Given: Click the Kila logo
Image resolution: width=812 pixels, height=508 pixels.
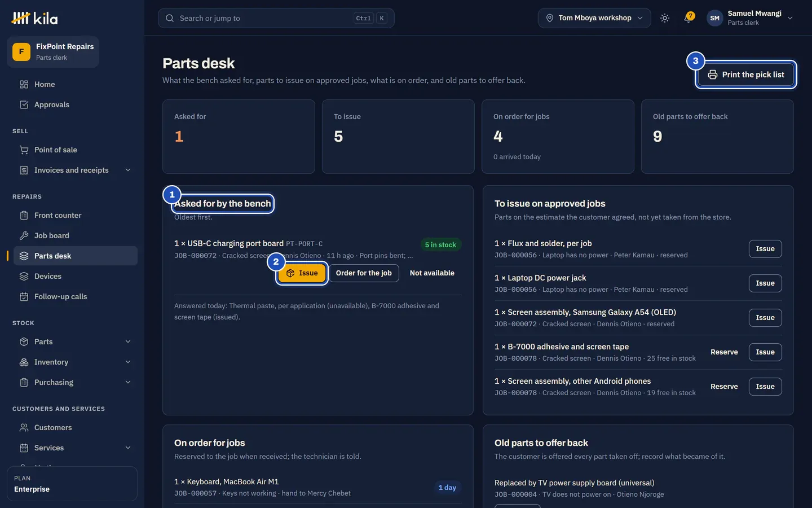Looking at the screenshot, I should click(x=34, y=18).
